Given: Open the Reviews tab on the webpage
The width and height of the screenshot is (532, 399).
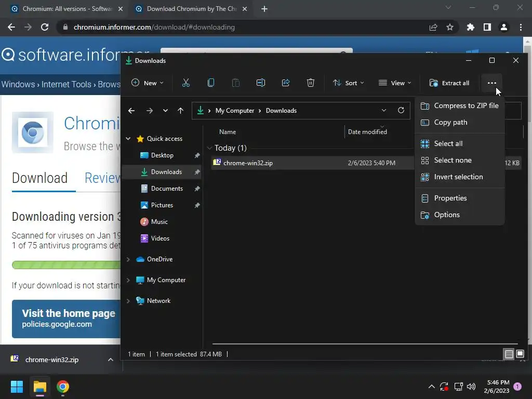Looking at the screenshot, I should pyautogui.click(x=102, y=178).
